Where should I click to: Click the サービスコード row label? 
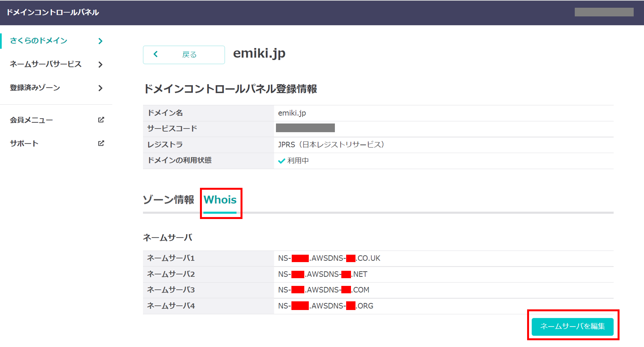[172, 129]
